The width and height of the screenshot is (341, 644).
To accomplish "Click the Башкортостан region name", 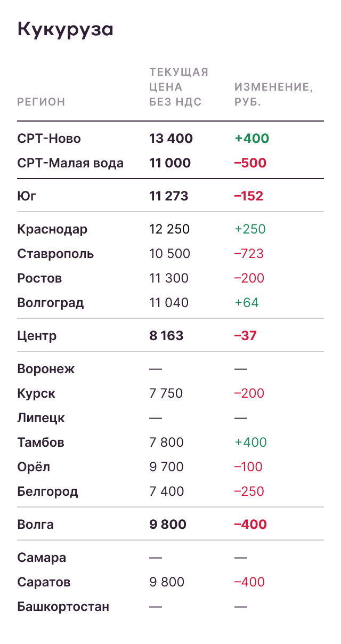I will click(x=63, y=607).
